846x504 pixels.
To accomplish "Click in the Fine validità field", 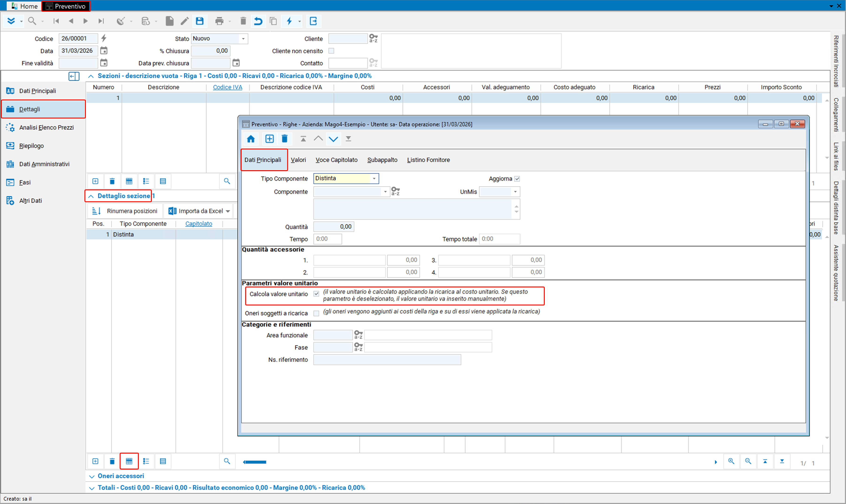I will [78, 63].
